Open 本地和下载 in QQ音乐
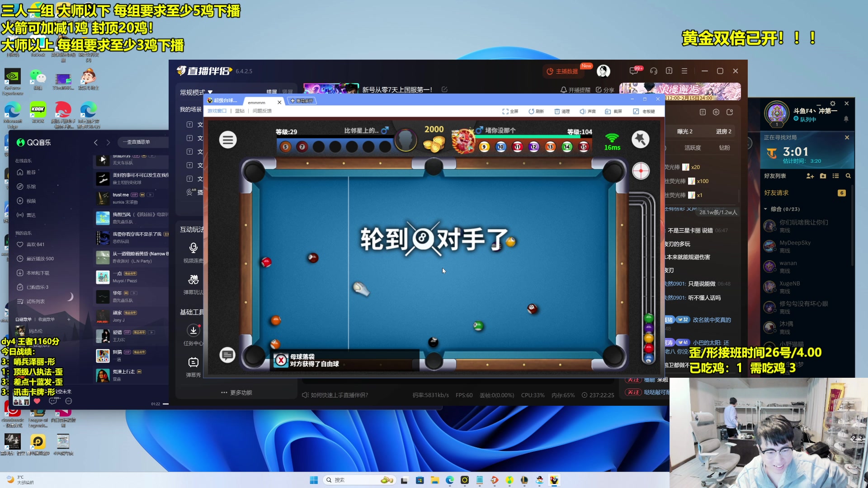This screenshot has width=868, height=488. pos(33,273)
